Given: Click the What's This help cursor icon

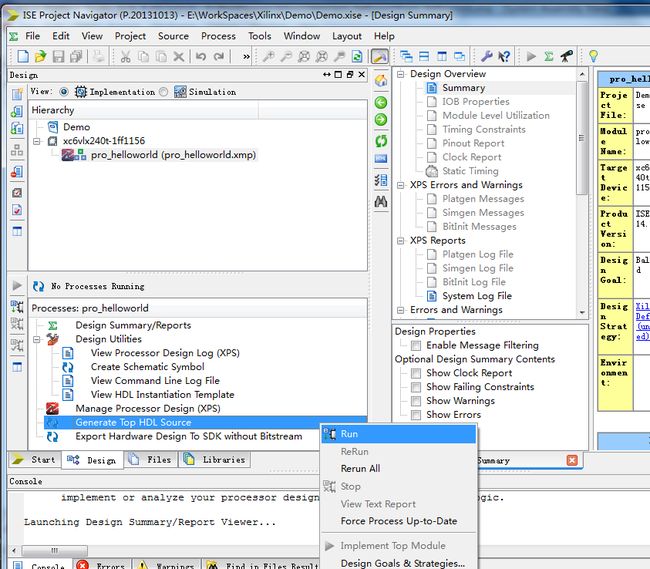Looking at the screenshot, I should click(504, 56).
